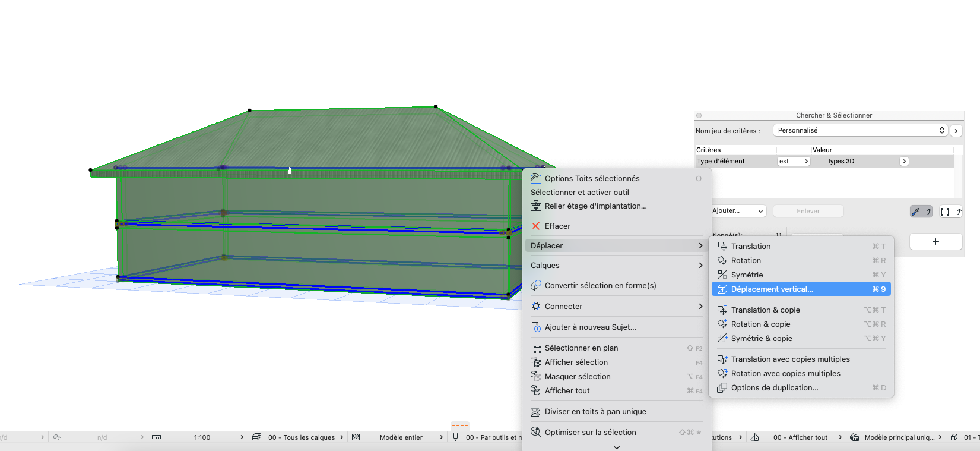Click the red X Effacer icon

tap(536, 226)
